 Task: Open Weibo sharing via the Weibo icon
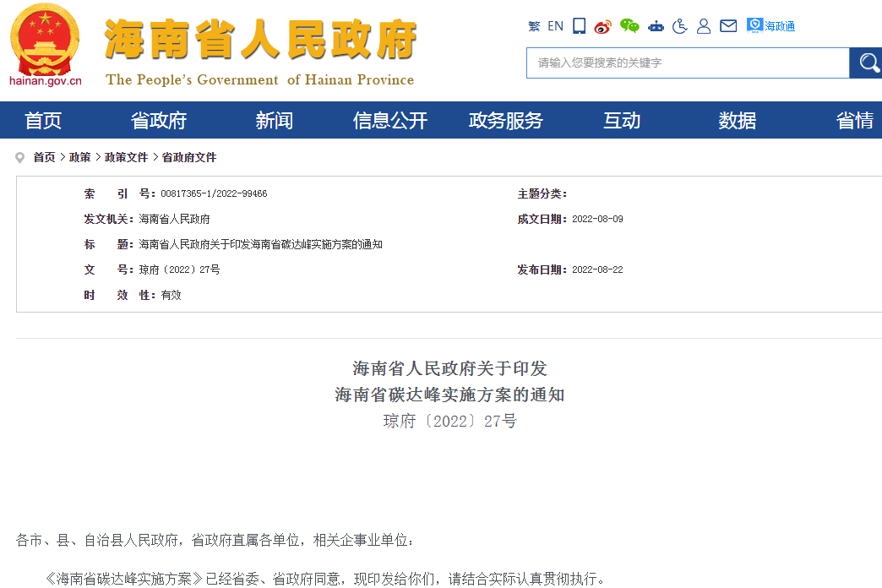[x=602, y=26]
